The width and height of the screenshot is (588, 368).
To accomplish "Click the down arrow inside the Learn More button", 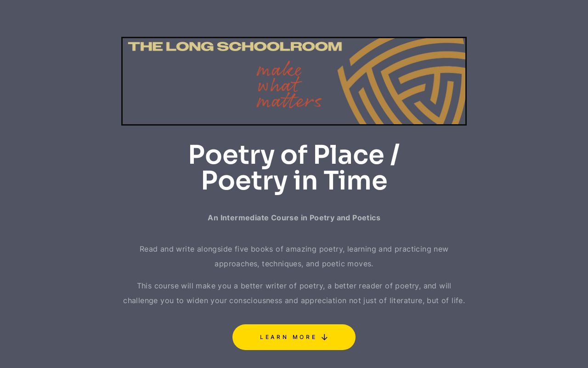I will tap(325, 337).
